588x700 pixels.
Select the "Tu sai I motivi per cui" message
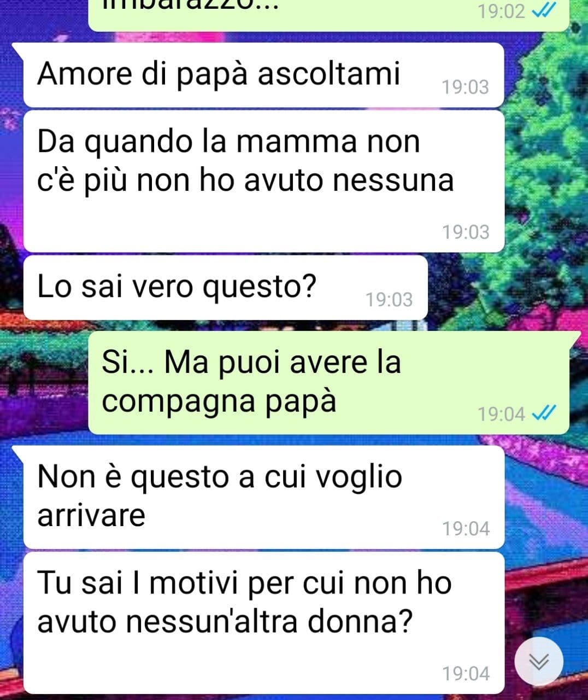pyautogui.click(x=263, y=623)
